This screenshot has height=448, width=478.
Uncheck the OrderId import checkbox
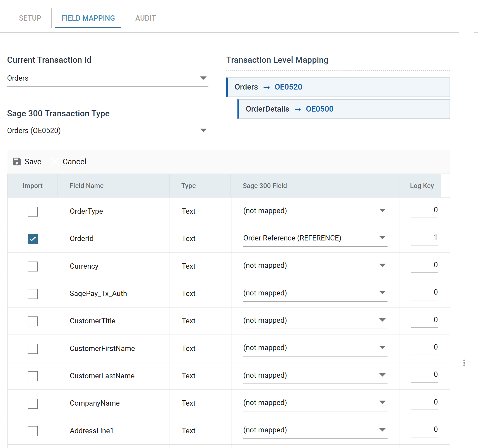(33, 239)
